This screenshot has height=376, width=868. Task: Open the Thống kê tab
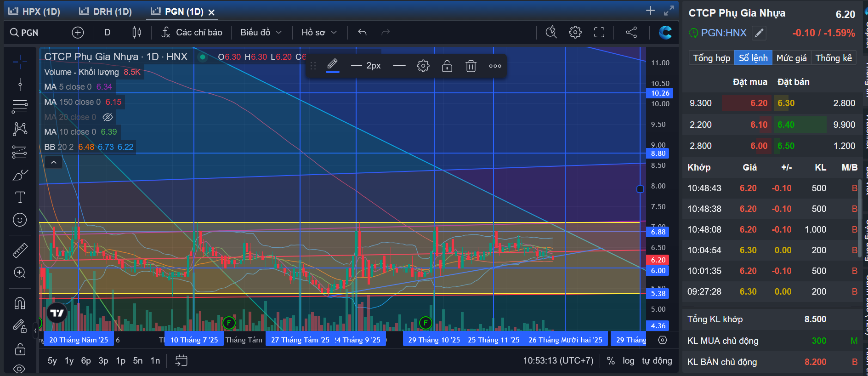point(834,58)
